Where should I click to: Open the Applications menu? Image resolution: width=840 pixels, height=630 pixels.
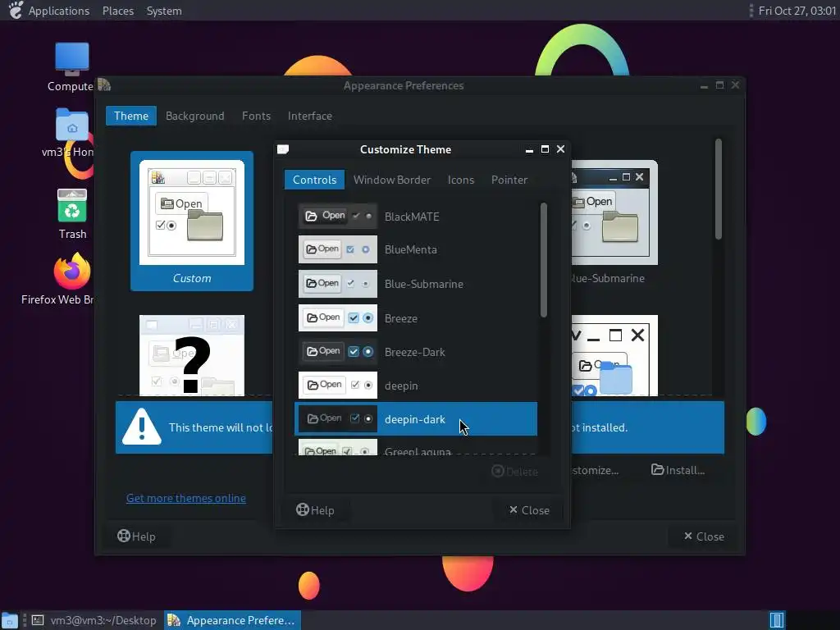[x=59, y=11]
